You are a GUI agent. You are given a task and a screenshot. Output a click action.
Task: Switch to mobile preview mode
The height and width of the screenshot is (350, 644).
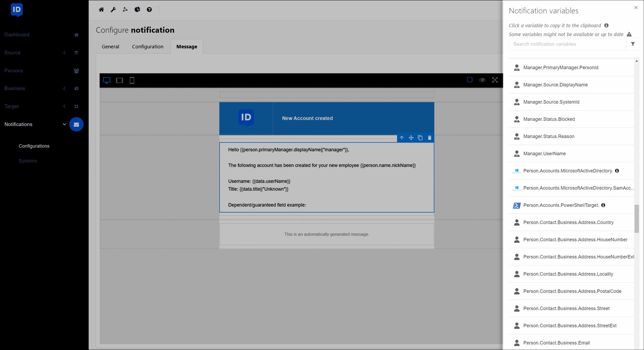[132, 80]
